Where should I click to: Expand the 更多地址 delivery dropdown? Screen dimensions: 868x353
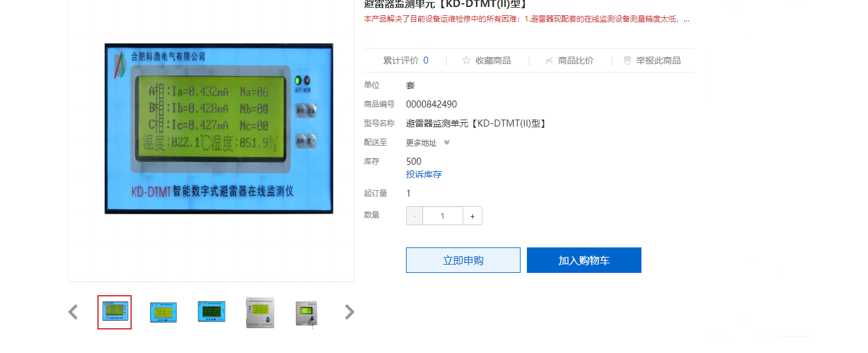428,142
